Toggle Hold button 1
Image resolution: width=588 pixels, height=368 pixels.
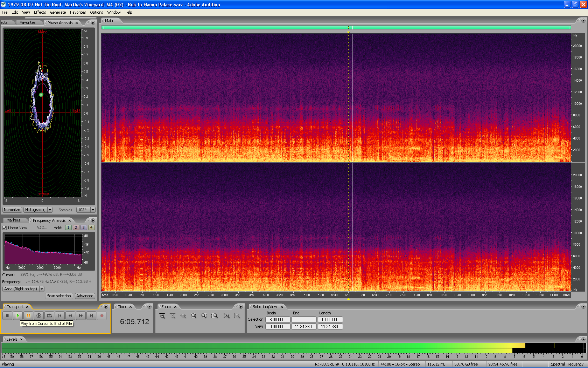coord(68,227)
